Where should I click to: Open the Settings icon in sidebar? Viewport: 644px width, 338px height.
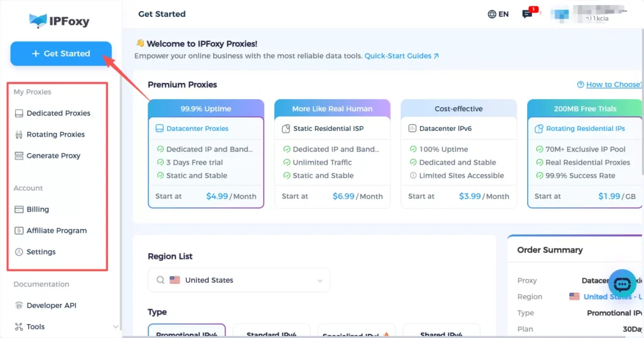(x=19, y=252)
